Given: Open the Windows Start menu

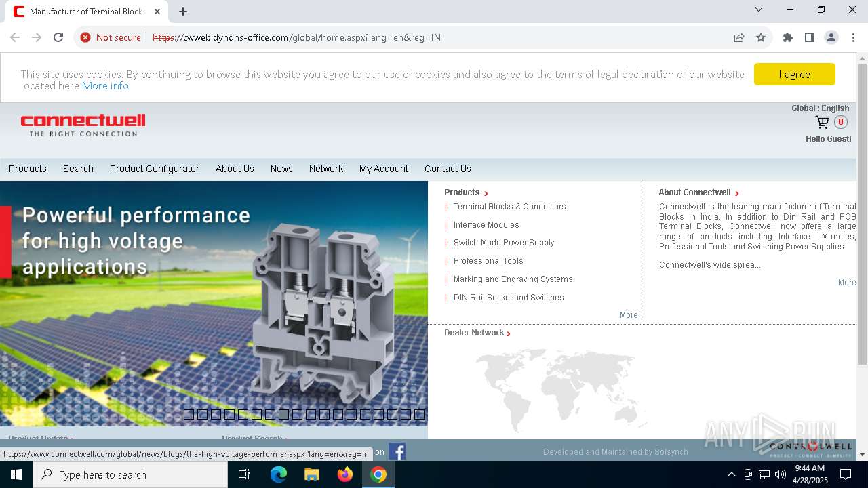Looking at the screenshot, I should (x=16, y=474).
